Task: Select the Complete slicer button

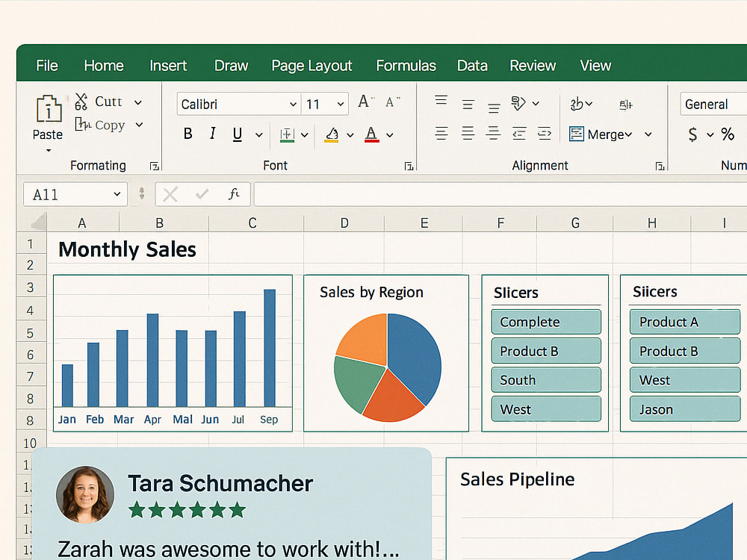Action: (546, 322)
